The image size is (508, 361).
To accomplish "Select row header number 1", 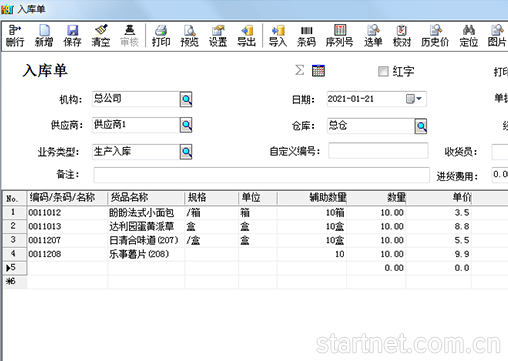I will (x=15, y=212).
